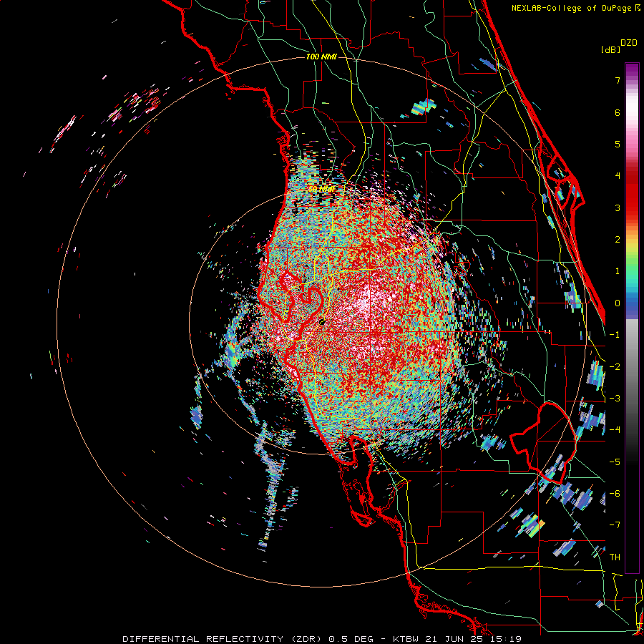Click the TH label on the color scale

click(615, 557)
